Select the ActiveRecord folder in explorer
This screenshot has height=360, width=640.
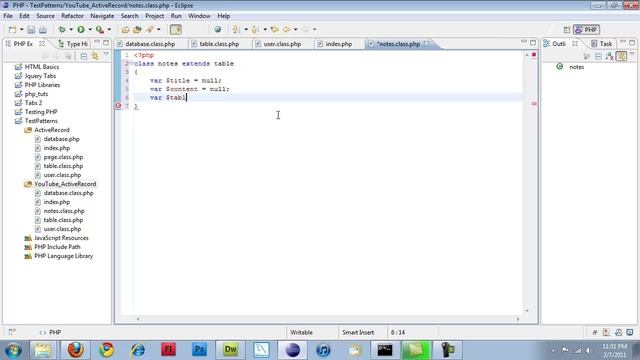[x=51, y=130]
